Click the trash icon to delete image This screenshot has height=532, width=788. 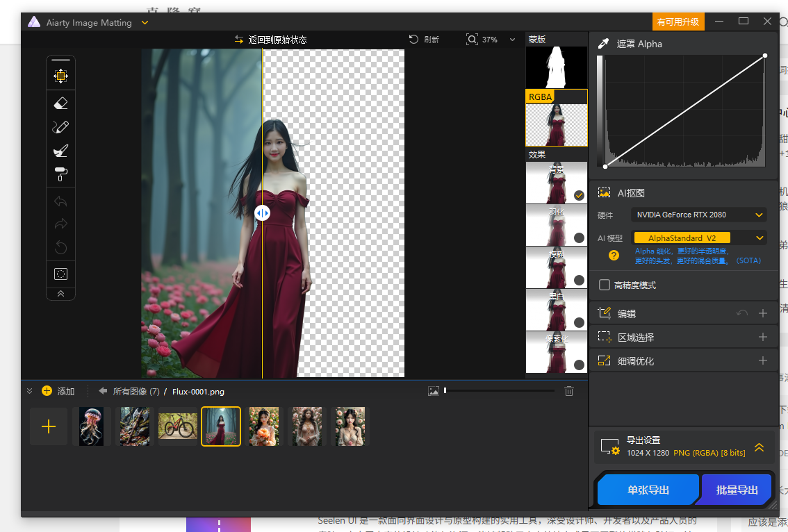point(569,392)
